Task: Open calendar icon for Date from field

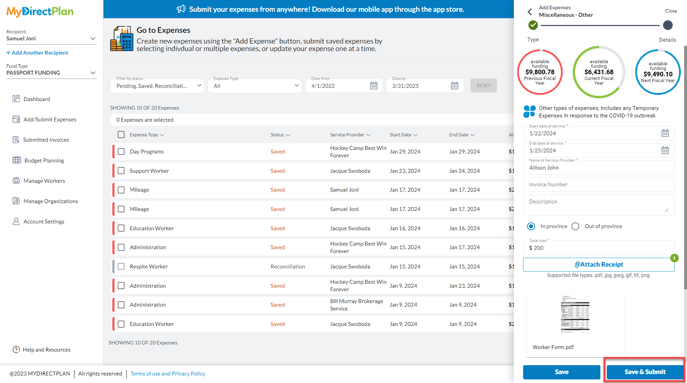Action: (x=374, y=85)
